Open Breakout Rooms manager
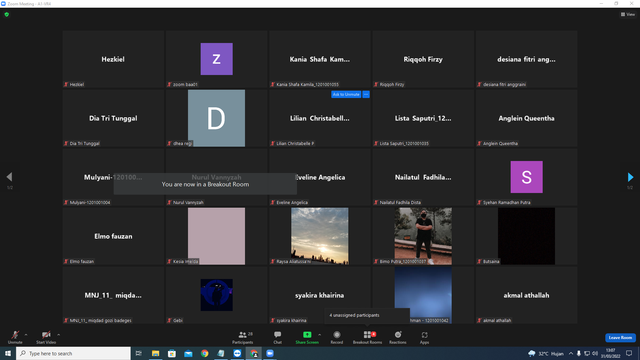The image size is (640, 360). pyautogui.click(x=367, y=337)
